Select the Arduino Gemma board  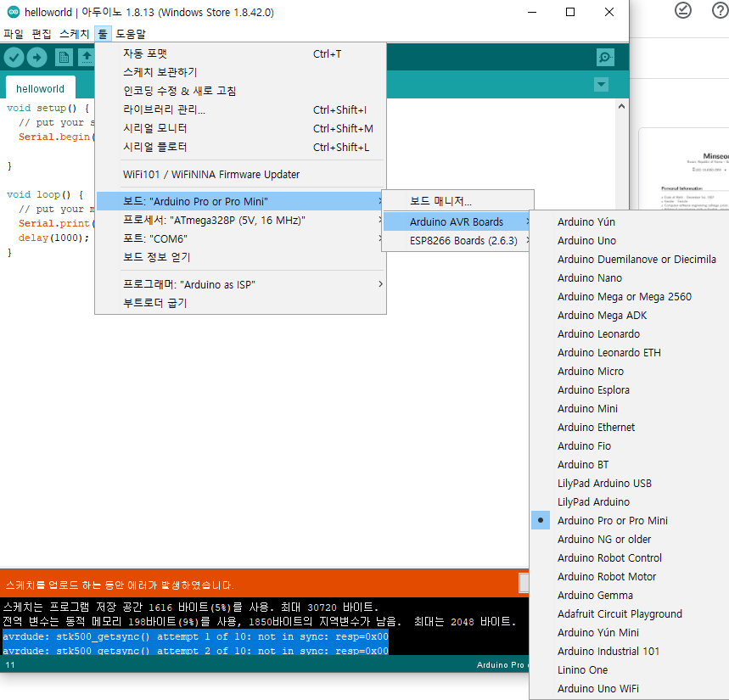[630, 595]
